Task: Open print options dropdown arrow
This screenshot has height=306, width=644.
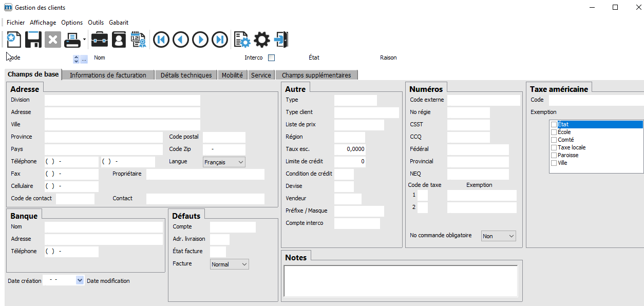Action: point(84,40)
